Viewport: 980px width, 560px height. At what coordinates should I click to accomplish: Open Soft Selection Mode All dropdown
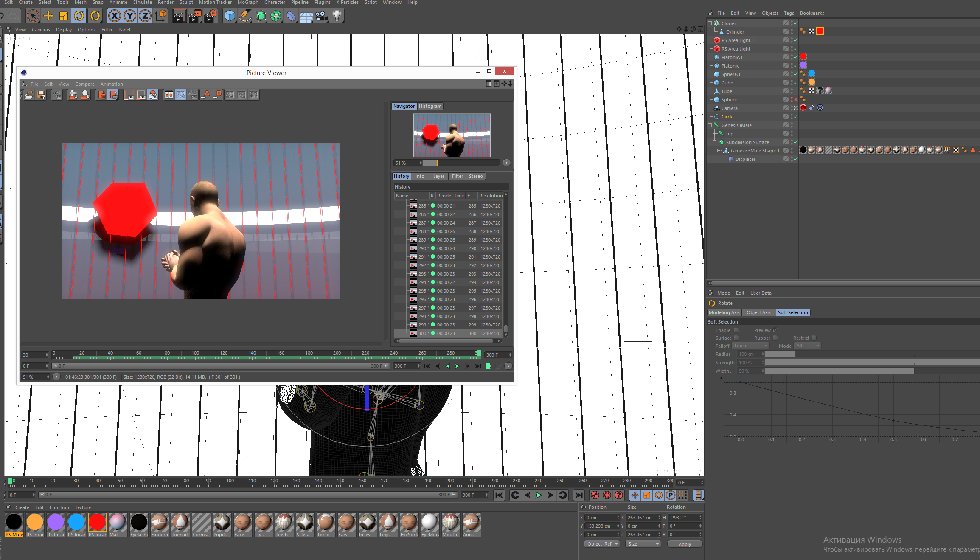tap(808, 346)
